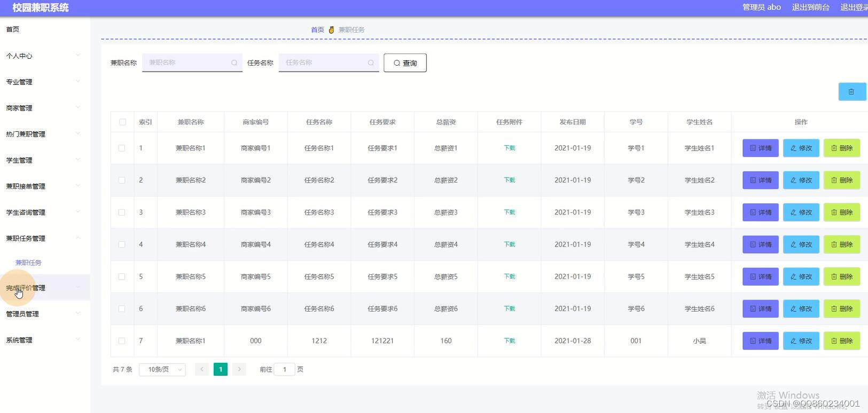Open 详情 for row 兼职名称1 学号1
The height and width of the screenshot is (413, 868).
[761, 148]
